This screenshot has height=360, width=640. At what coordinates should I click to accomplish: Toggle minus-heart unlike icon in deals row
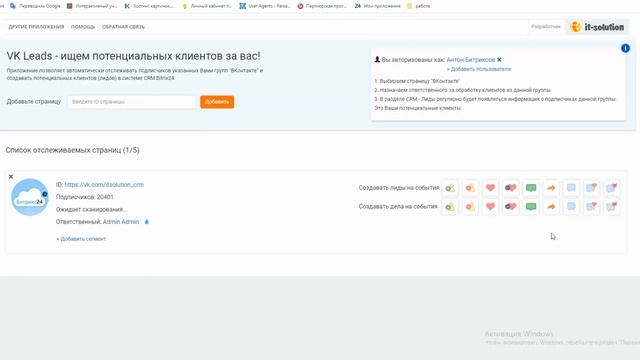511,207
